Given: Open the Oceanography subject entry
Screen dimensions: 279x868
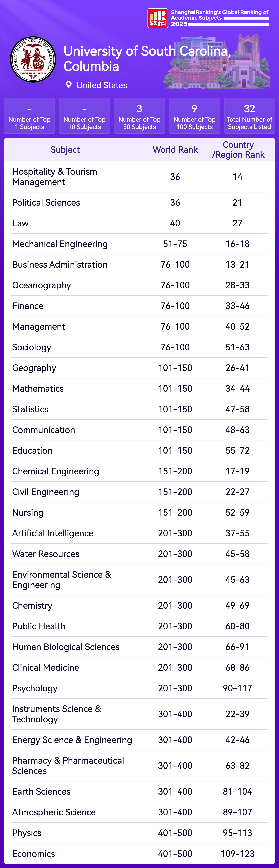Looking at the screenshot, I should (x=41, y=285).
